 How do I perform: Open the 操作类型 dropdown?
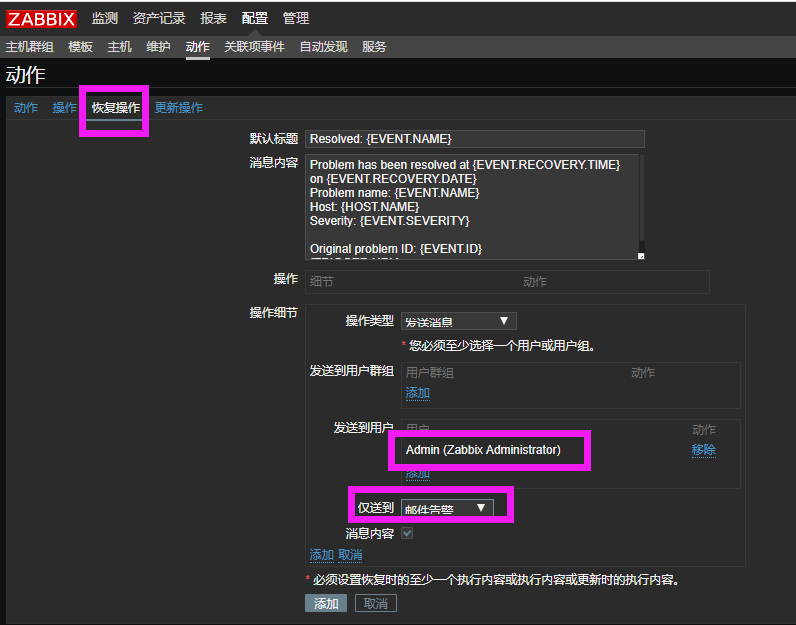tap(459, 321)
